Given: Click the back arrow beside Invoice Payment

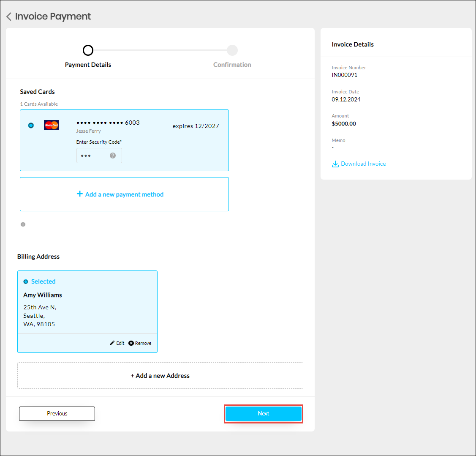Looking at the screenshot, I should 8,17.
